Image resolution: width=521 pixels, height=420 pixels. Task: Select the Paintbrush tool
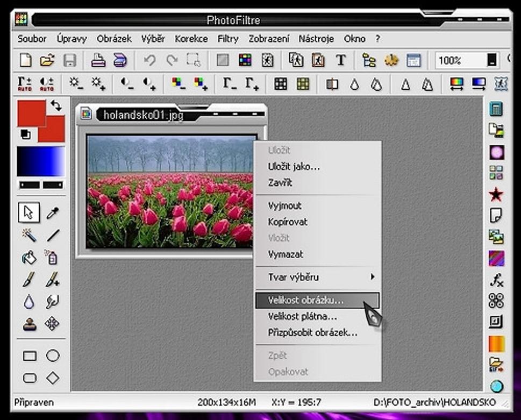click(x=29, y=280)
